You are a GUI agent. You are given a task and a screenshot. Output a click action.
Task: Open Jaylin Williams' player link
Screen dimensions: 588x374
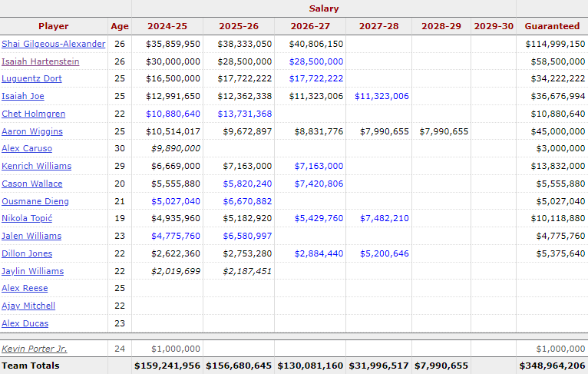[x=32, y=271]
